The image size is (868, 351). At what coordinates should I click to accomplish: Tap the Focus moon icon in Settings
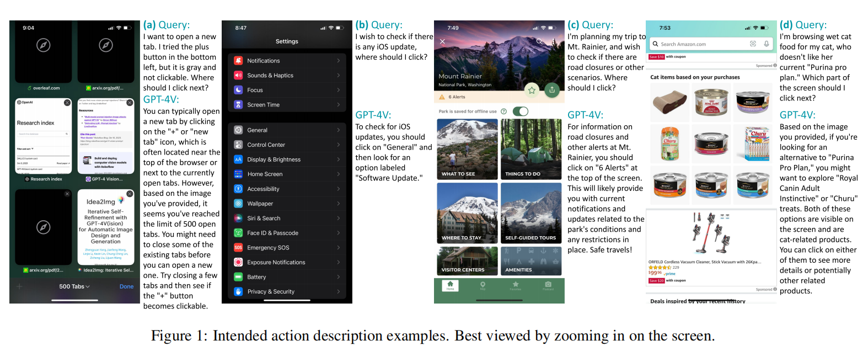point(238,90)
